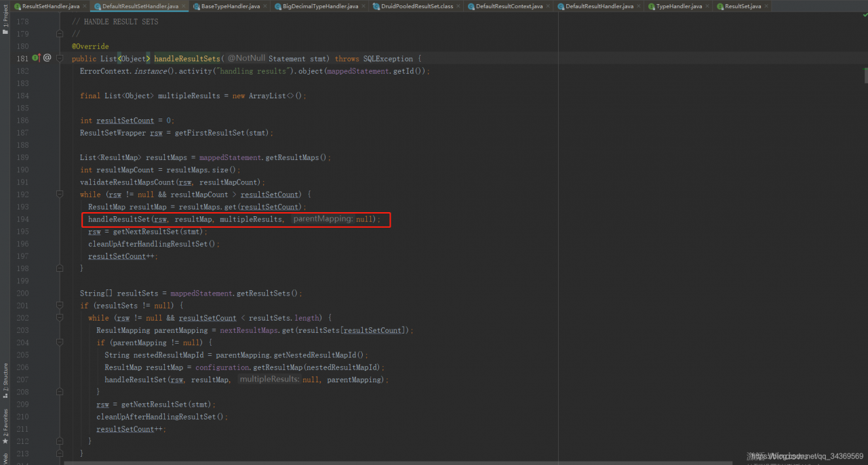The height and width of the screenshot is (465, 868).
Task: Click cleanUpAfterHandlingResultSet on line 196
Action: pos(148,244)
